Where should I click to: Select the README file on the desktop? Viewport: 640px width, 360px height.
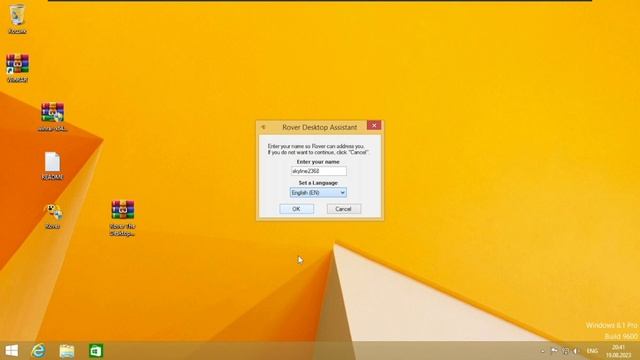(52, 166)
